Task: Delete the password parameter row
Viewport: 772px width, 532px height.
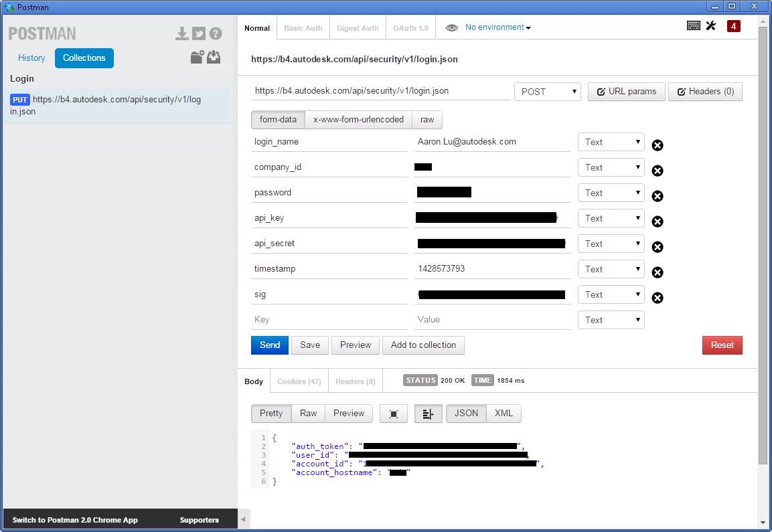Action: coord(658,196)
